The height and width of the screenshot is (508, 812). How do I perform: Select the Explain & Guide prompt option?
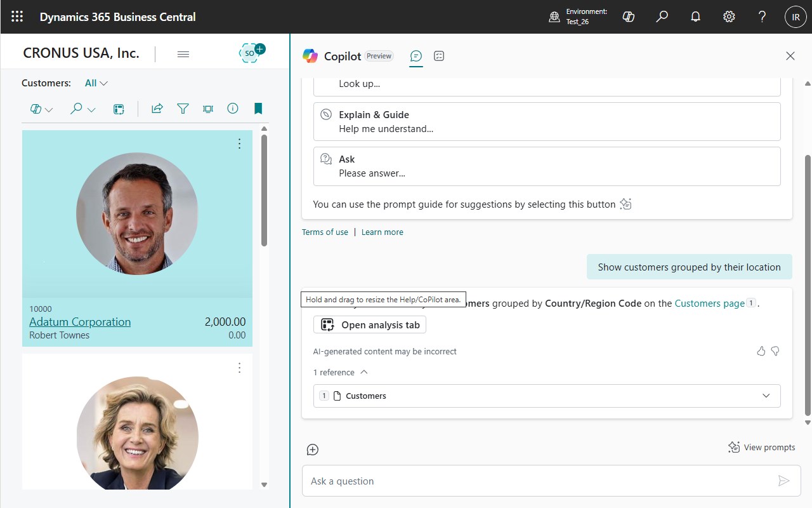point(547,121)
